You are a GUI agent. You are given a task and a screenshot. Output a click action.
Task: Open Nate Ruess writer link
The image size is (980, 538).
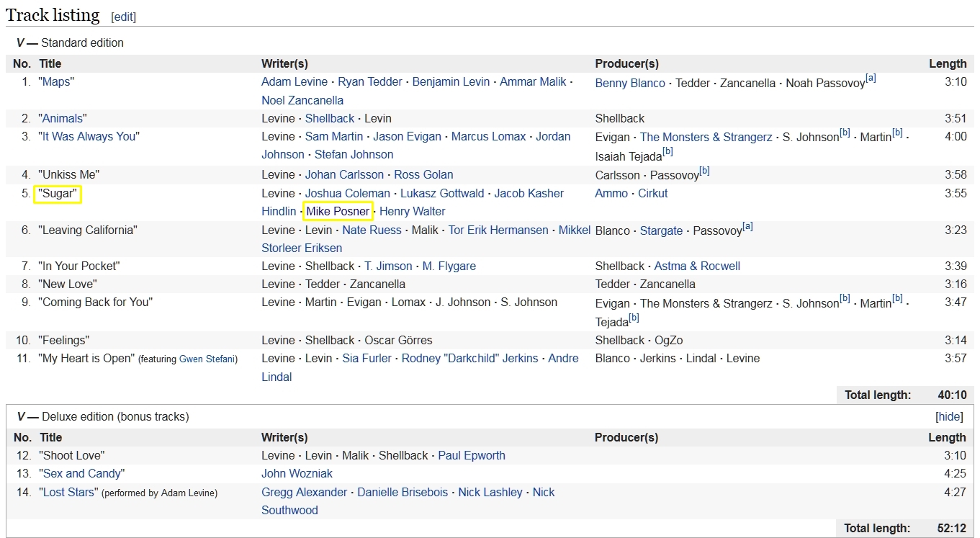[x=372, y=230]
